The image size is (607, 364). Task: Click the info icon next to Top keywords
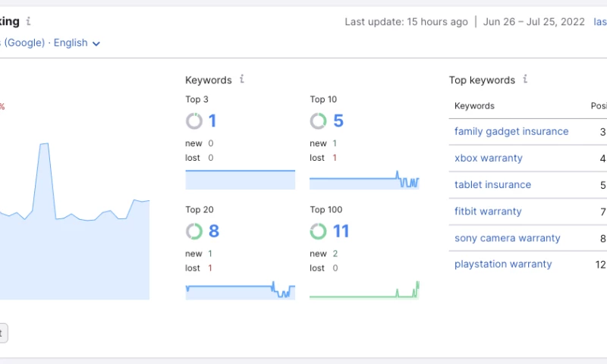(525, 79)
